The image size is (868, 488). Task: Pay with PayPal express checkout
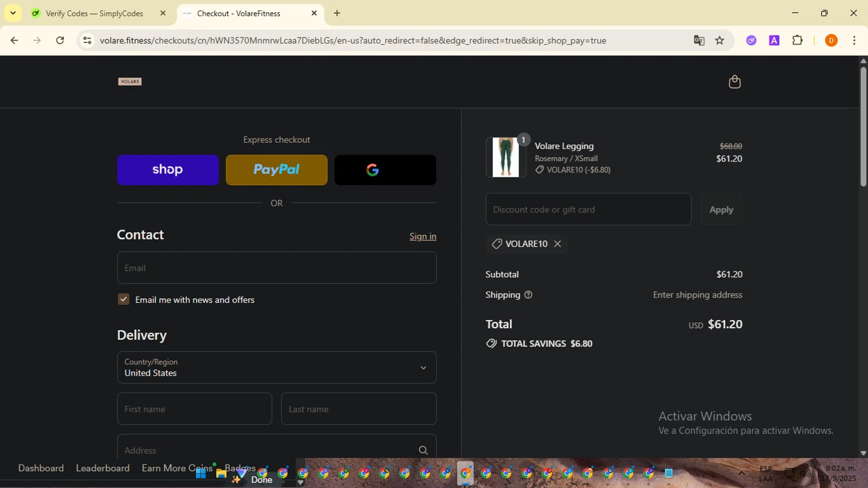pos(277,170)
